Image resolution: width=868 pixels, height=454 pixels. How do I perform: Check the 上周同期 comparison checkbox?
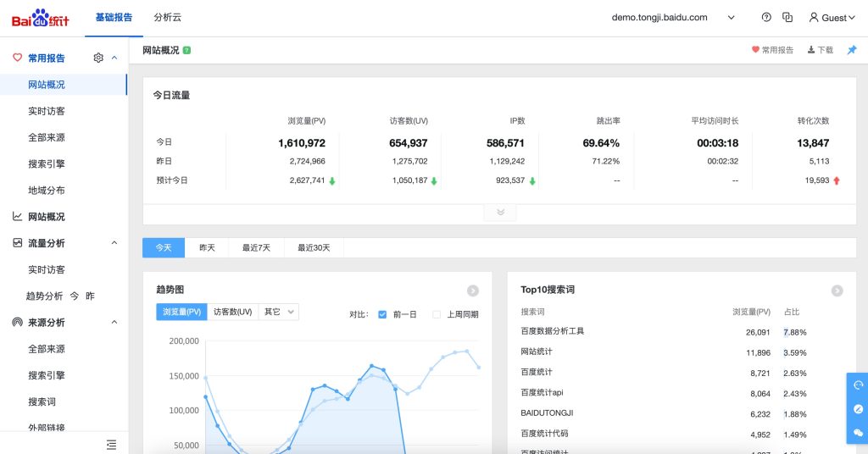click(x=437, y=314)
